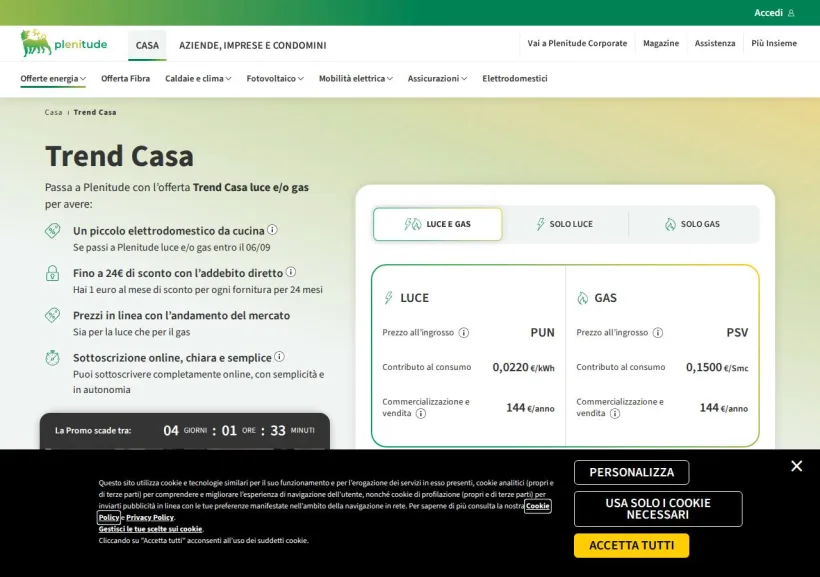Open Offerta Fibra menu item
The width and height of the screenshot is (820, 577).
click(126, 78)
